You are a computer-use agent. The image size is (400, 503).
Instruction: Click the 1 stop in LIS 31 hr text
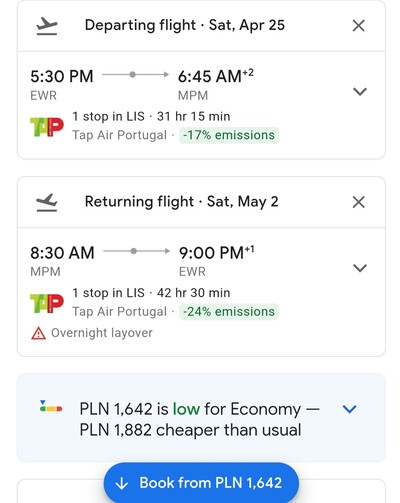[151, 117]
